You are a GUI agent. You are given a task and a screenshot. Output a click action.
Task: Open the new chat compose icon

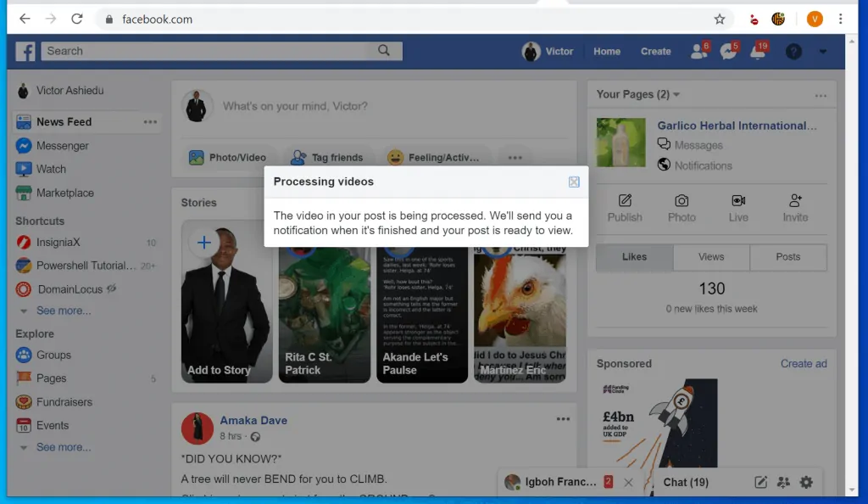(x=760, y=482)
